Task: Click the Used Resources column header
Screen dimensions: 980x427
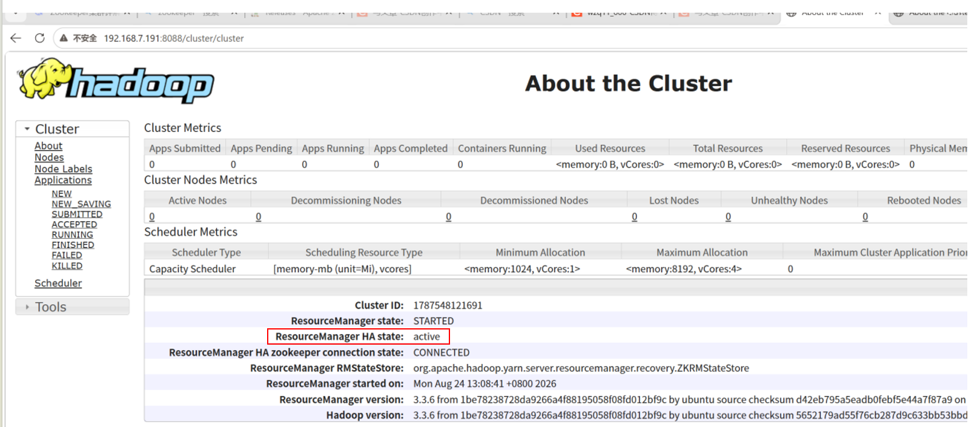Action: 610,148
